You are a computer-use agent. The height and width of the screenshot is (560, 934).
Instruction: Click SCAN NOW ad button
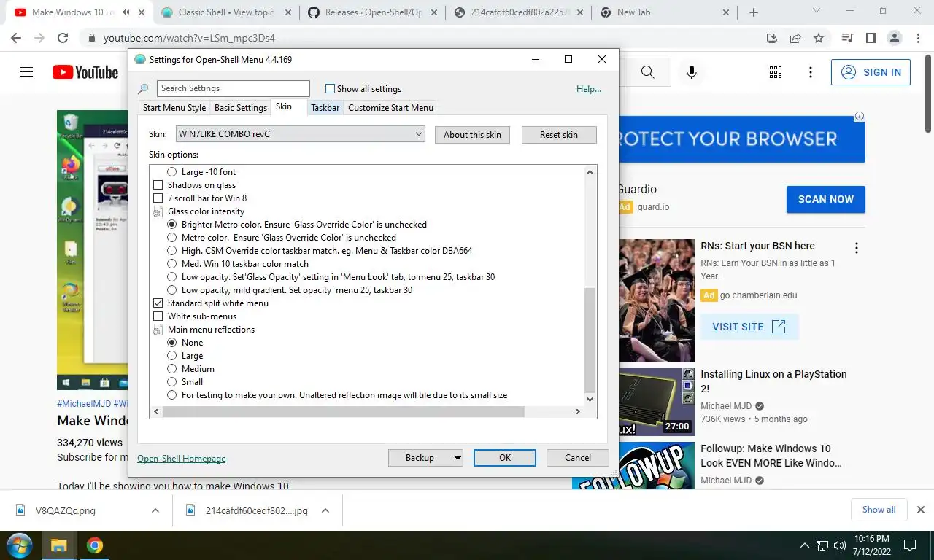click(x=825, y=199)
